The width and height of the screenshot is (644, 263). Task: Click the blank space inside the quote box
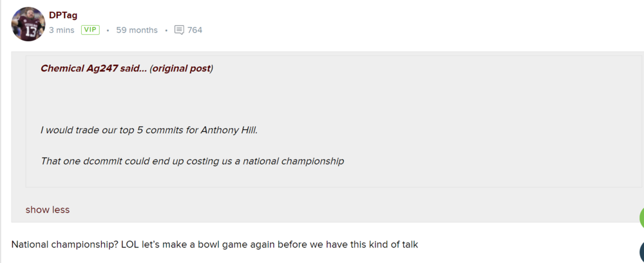(x=386, y=96)
